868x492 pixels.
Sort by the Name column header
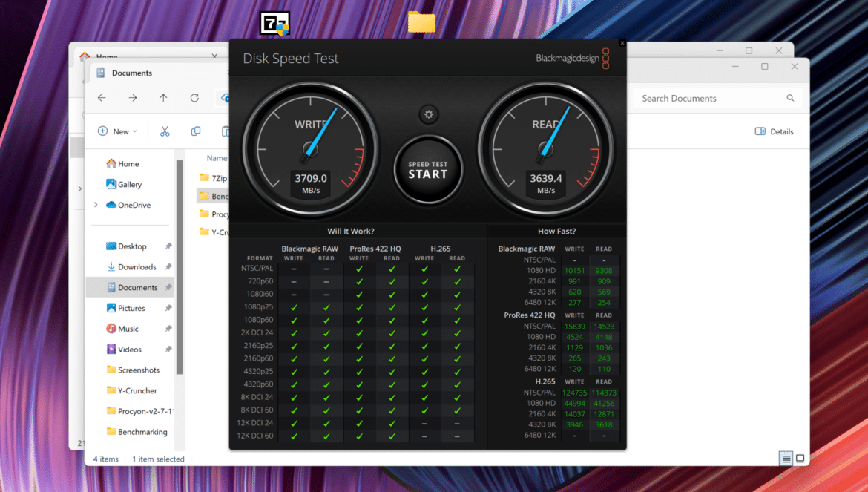click(217, 158)
